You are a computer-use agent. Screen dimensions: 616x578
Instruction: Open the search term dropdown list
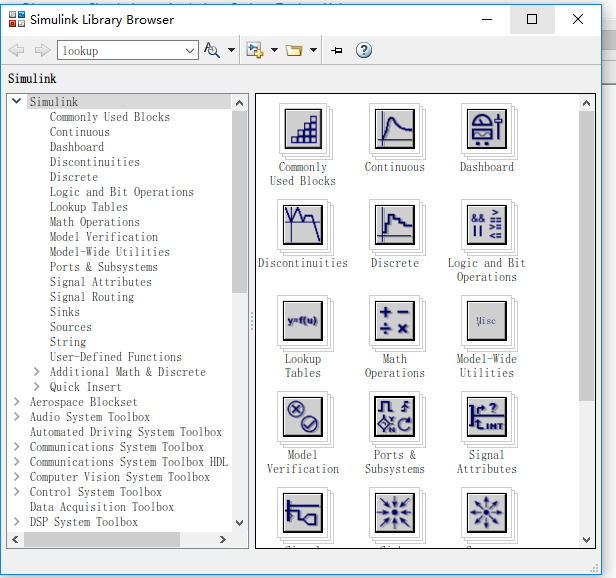pyautogui.click(x=190, y=50)
